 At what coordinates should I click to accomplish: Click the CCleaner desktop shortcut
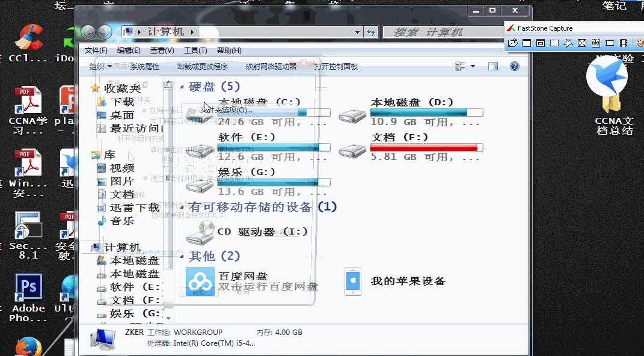tap(28, 37)
